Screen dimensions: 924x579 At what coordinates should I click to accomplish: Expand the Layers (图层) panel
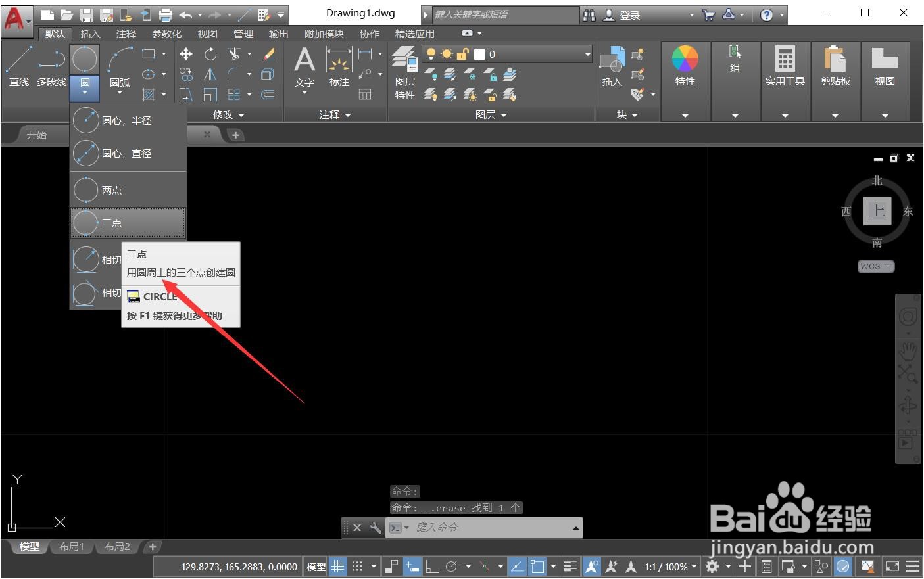point(491,114)
